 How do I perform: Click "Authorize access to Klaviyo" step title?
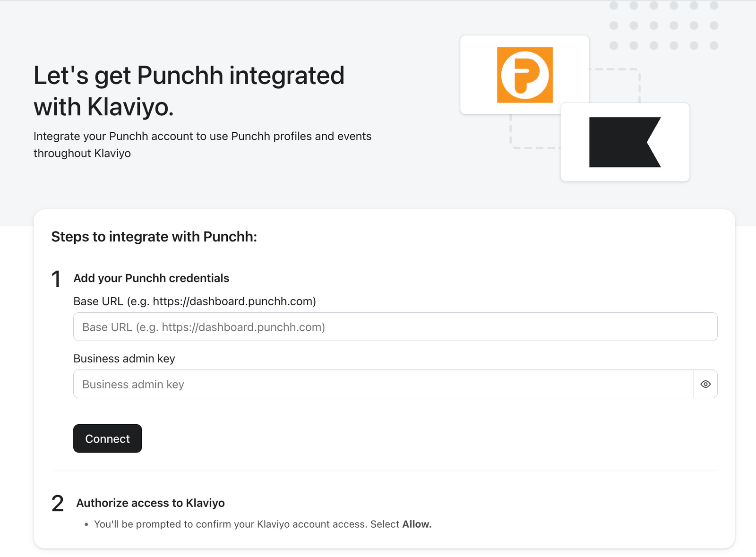click(150, 503)
